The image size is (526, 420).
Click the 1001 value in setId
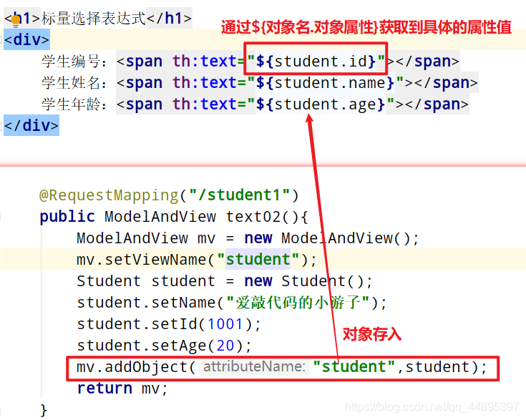point(225,324)
